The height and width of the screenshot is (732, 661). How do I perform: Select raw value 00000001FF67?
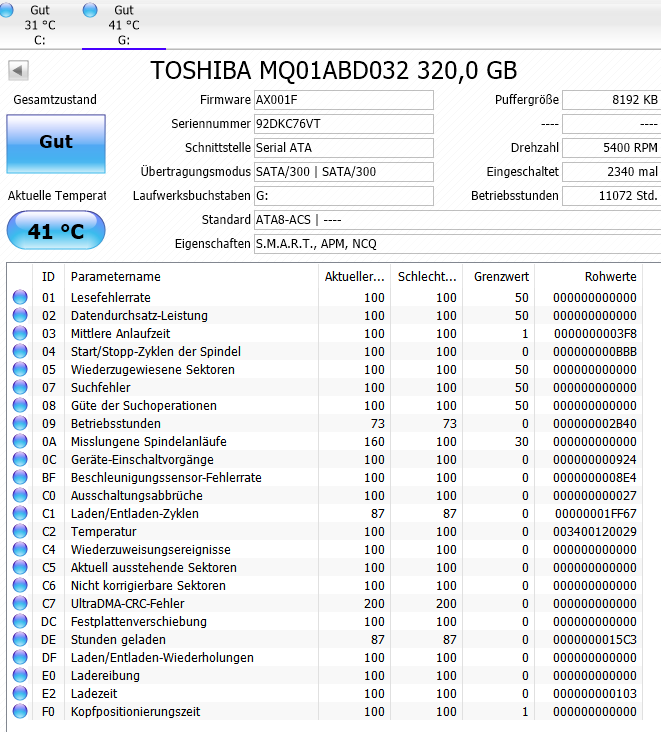(596, 514)
